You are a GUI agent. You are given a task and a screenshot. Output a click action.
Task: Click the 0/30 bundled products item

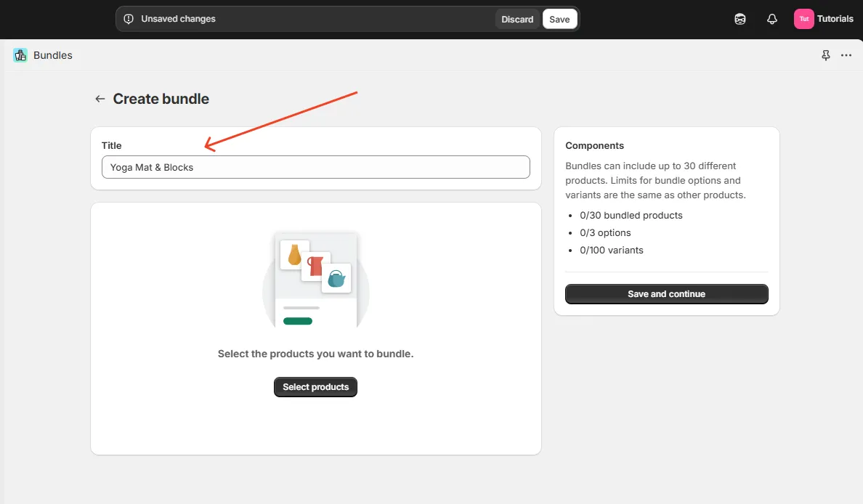pos(631,215)
